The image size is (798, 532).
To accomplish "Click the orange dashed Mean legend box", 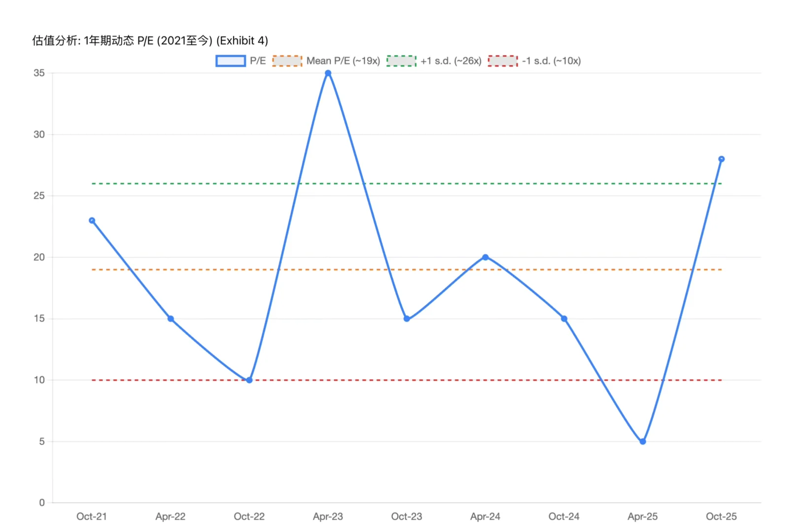I will 287,61.
